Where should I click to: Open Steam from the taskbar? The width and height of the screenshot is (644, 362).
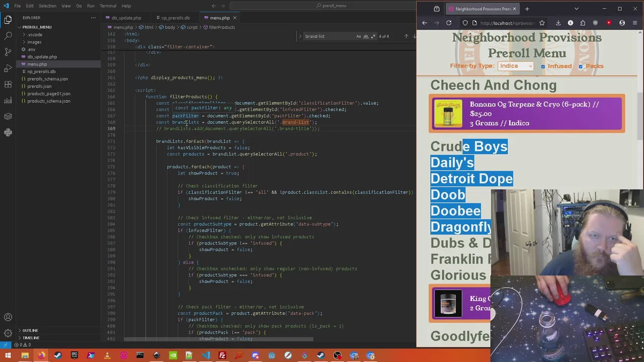(58, 356)
